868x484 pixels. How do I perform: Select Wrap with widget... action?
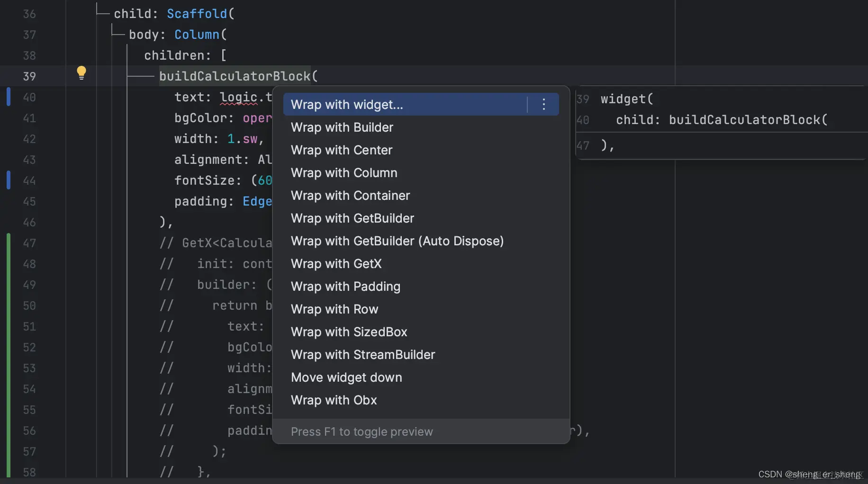[x=347, y=104]
